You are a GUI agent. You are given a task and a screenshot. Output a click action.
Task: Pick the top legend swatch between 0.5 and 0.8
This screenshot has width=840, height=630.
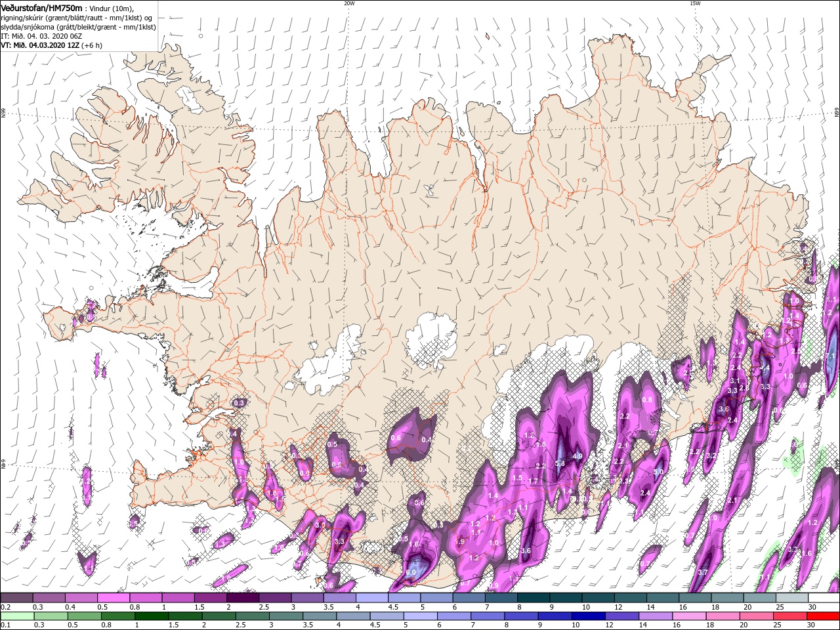114,598
